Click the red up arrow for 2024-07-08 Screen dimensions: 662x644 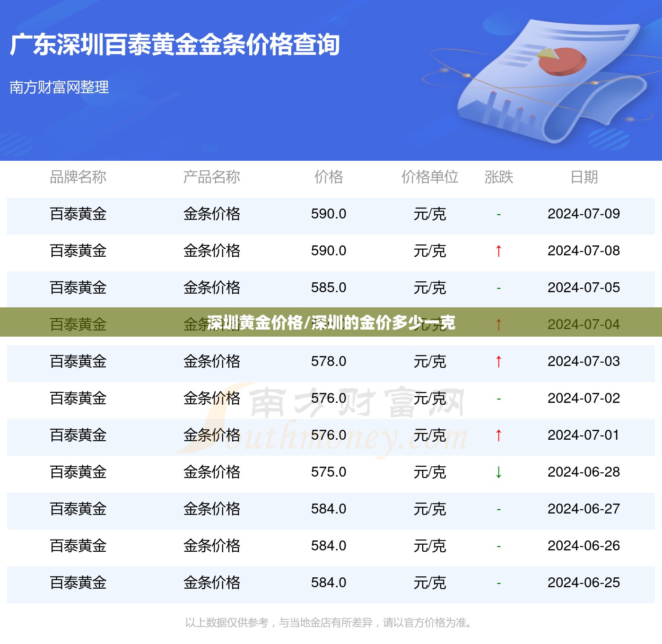click(498, 251)
